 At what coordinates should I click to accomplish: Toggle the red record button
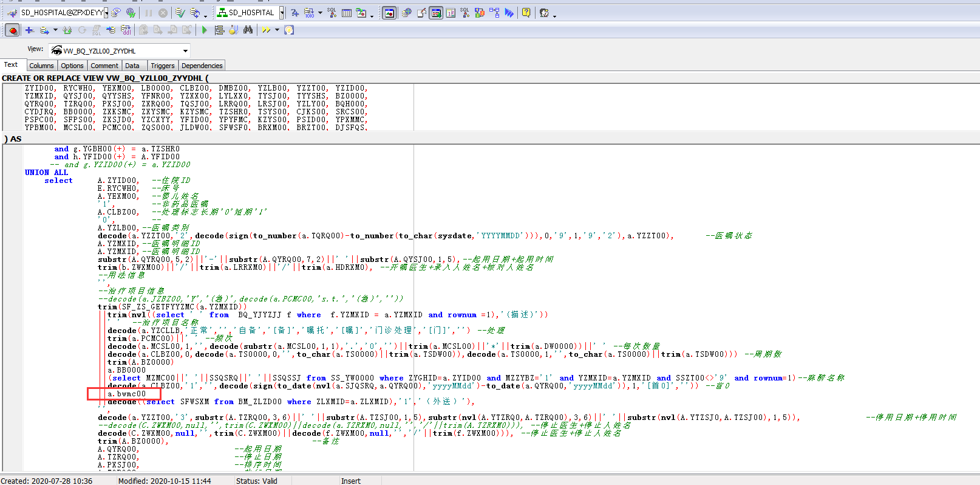coord(13,30)
